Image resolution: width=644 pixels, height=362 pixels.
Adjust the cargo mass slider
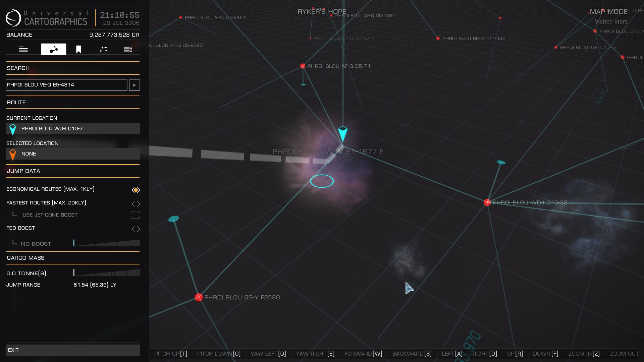pyautogui.click(x=106, y=273)
